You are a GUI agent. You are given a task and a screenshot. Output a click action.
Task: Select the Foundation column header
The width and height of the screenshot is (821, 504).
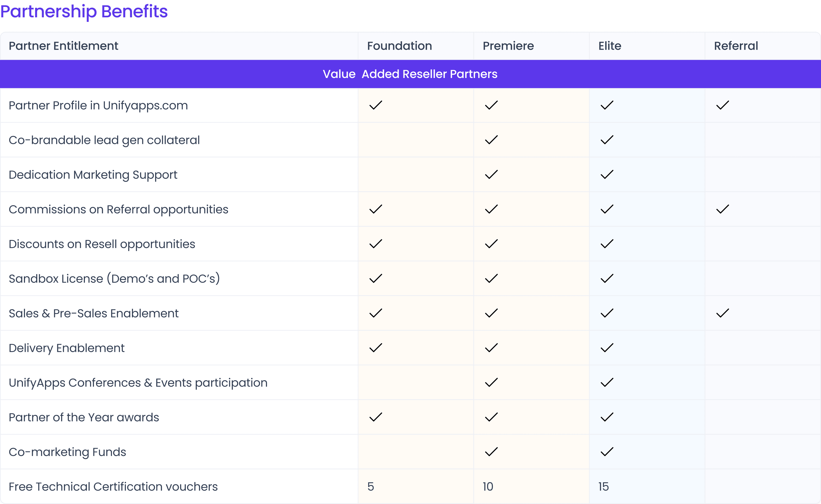(399, 46)
